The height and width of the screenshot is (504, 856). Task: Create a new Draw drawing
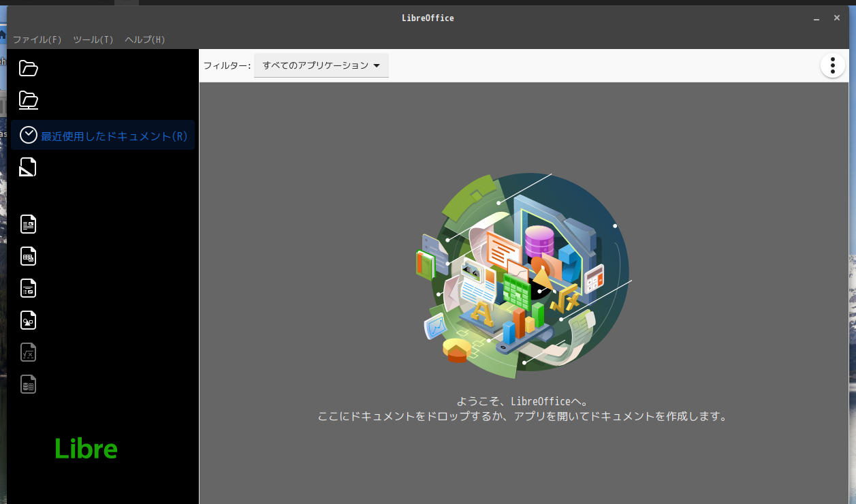click(28, 320)
